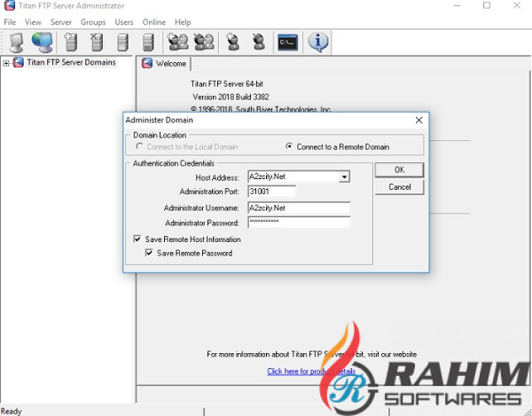Click the add new server icon

click(x=71, y=43)
